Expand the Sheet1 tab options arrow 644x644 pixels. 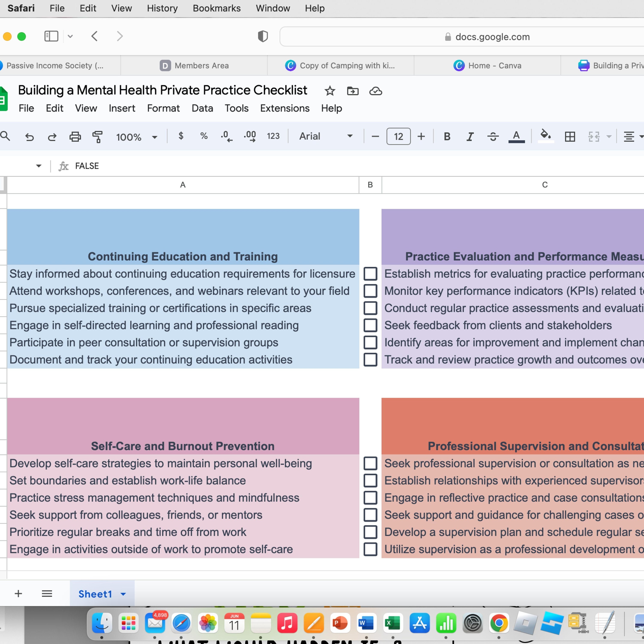coord(123,594)
